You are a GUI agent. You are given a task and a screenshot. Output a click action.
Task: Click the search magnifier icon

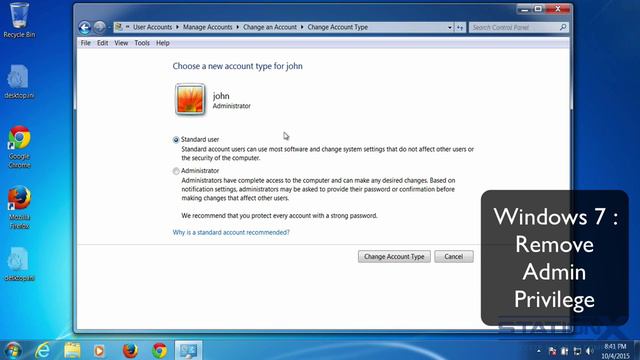pyautogui.click(x=563, y=27)
